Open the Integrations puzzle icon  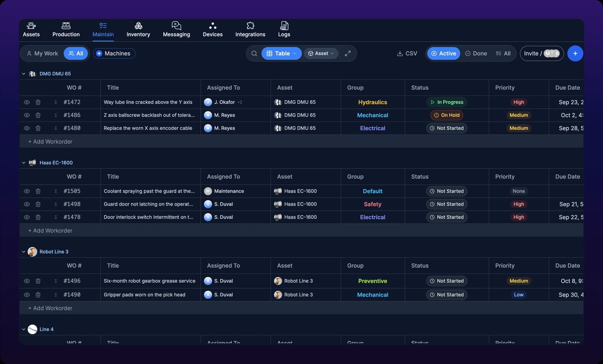click(250, 26)
